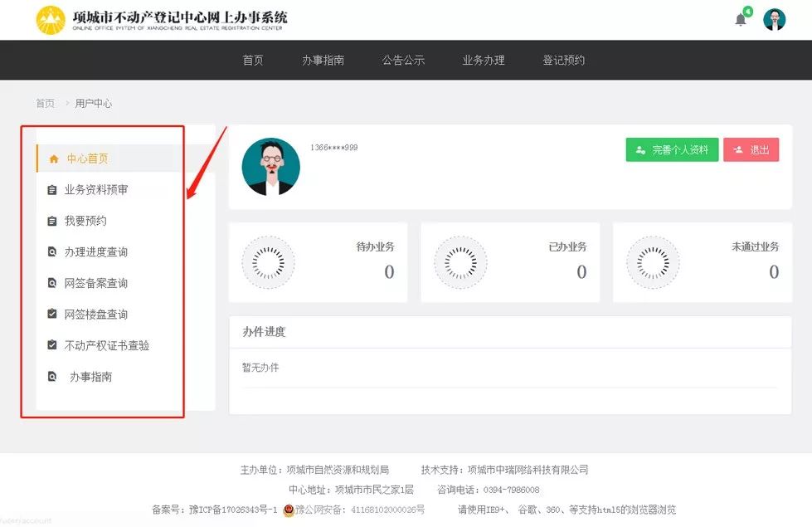Open 业务资料预审 via its clipboard icon
The height and width of the screenshot is (527, 812).
51,189
